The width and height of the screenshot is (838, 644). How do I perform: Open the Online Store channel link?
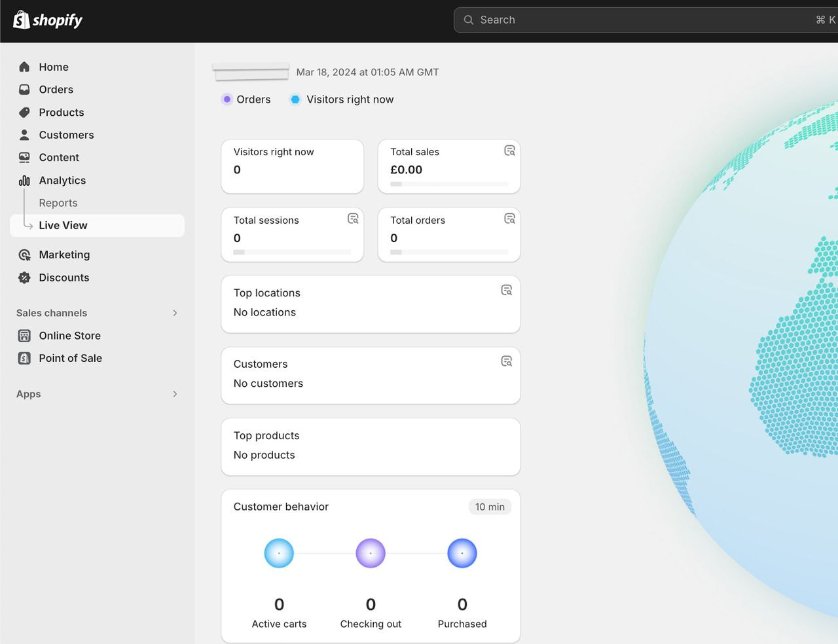[69, 336]
